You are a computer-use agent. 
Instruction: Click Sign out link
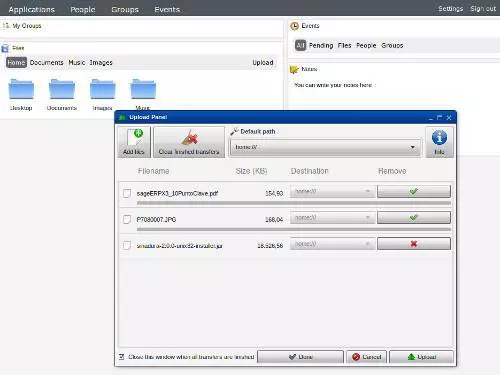pyautogui.click(x=483, y=9)
